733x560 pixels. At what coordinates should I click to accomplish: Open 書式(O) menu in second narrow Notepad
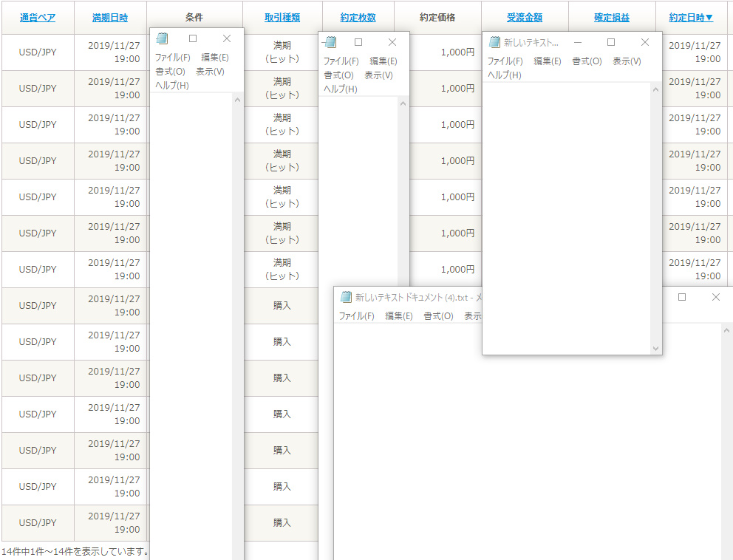click(339, 75)
